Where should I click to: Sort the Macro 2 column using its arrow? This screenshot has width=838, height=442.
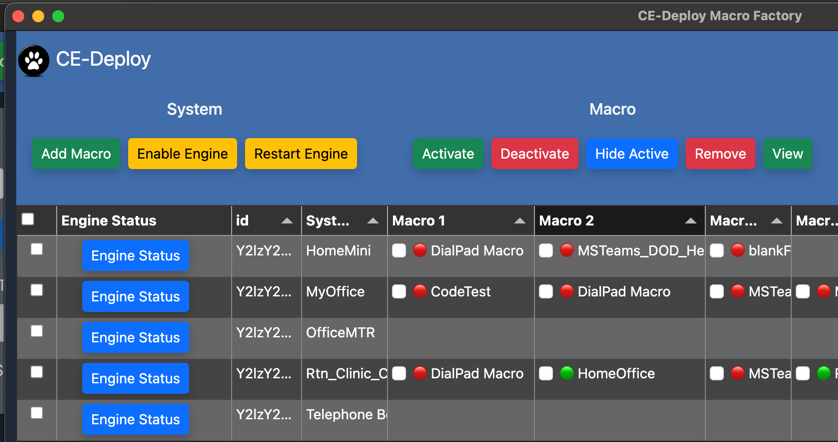[691, 221]
